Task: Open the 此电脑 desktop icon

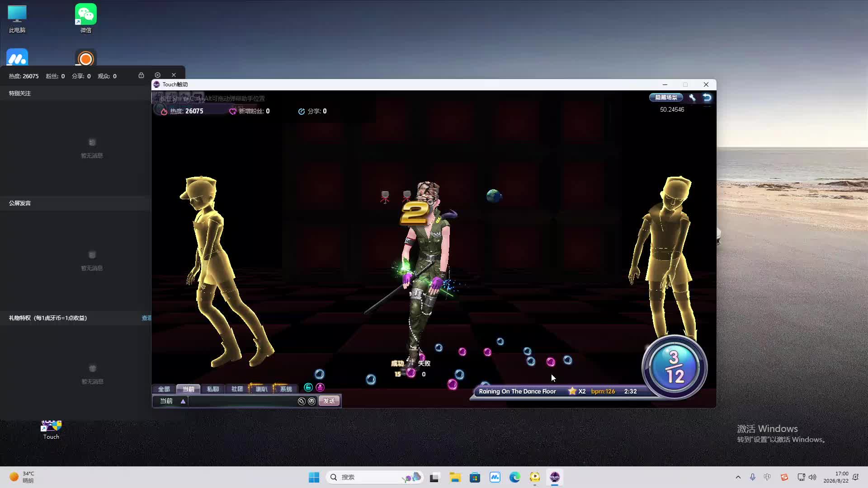Action: (x=17, y=19)
